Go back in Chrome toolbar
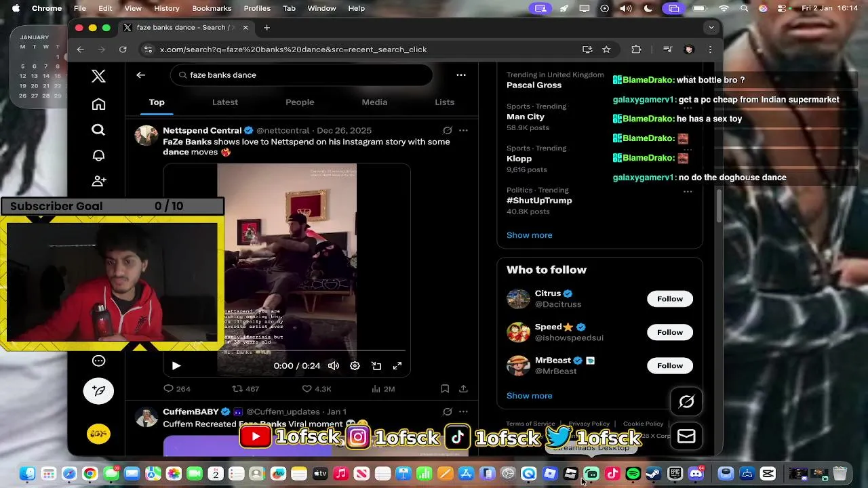The image size is (868, 488). [80, 49]
